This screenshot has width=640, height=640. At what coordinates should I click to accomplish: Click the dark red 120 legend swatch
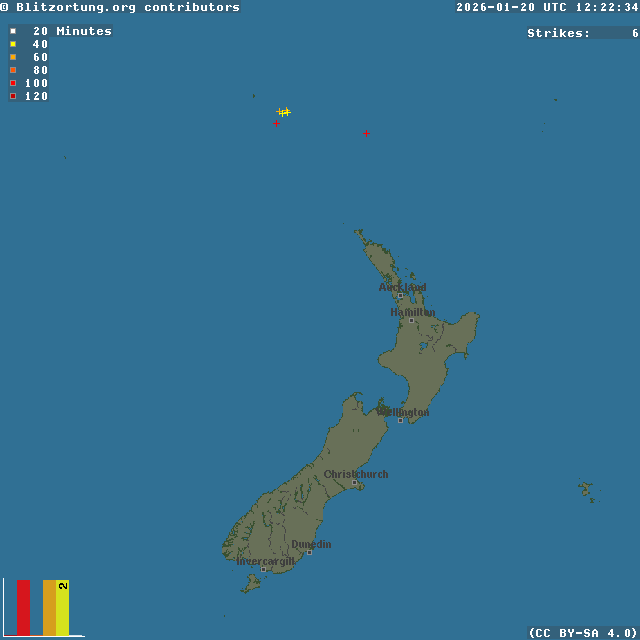[13, 96]
